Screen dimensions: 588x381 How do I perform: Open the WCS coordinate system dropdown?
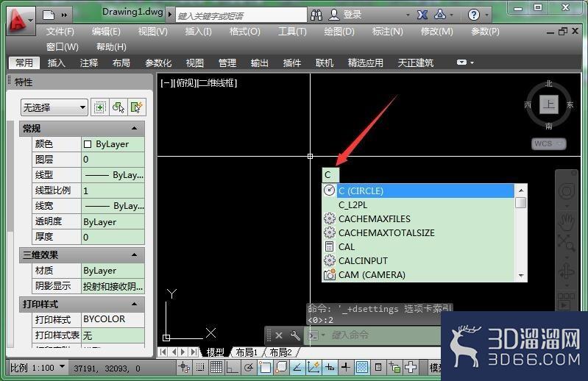click(548, 143)
